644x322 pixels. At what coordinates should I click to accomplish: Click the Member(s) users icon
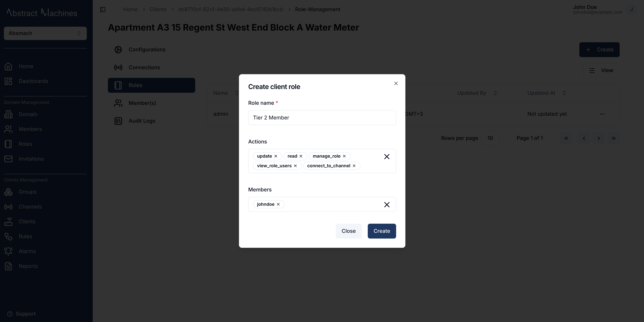point(118,103)
